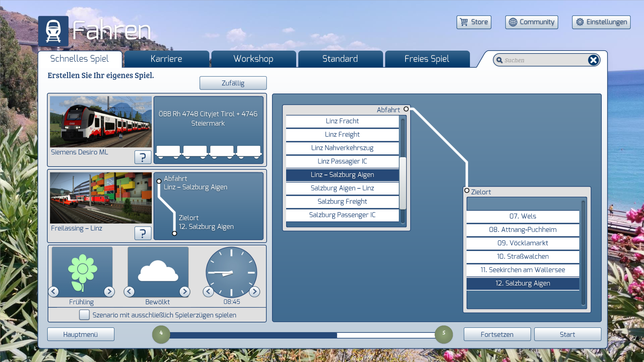Viewport: 644px width, 362px height.
Task: Select Linz – Salzburg Aigen in Abfahrt list
Action: (342, 175)
